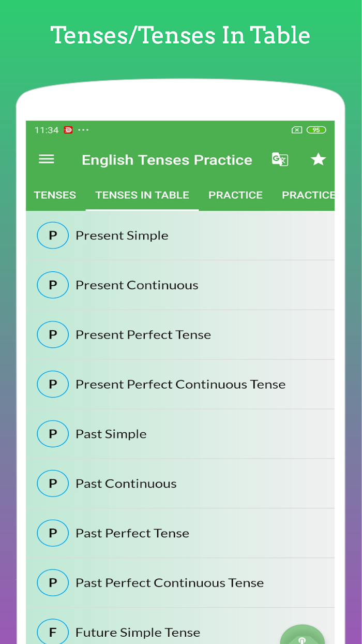The image size is (362, 644).
Task: Select Past Perfect Continuous Tense item
Action: point(180,583)
